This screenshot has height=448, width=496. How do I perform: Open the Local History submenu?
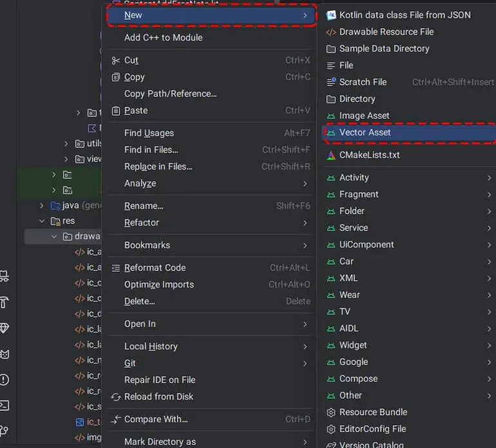click(x=151, y=346)
